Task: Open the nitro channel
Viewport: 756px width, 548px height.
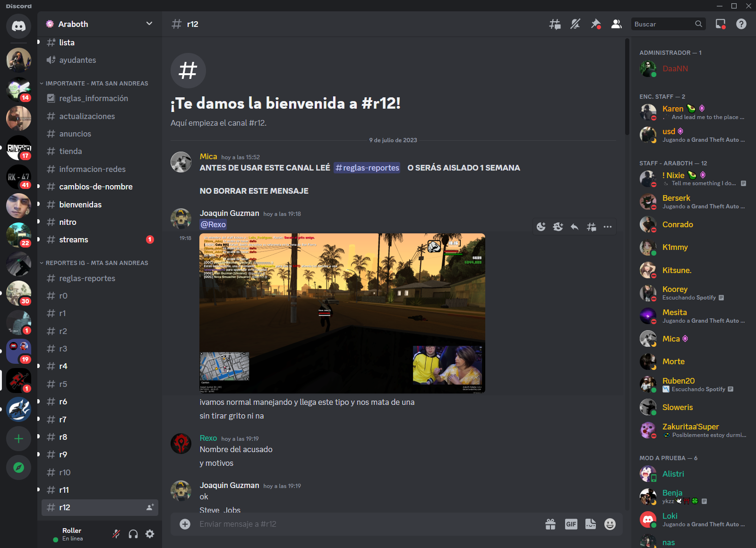Action: coord(100,222)
